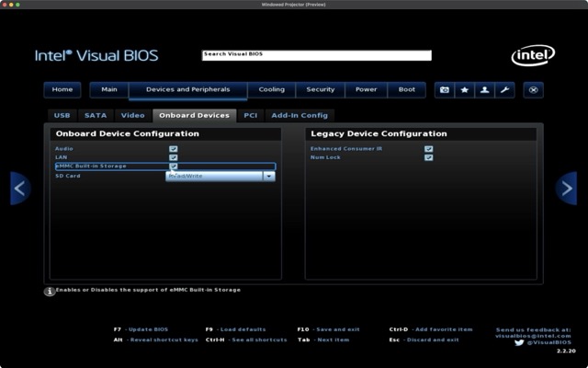Open the Power menu
The height and width of the screenshot is (368, 588).
coord(366,90)
